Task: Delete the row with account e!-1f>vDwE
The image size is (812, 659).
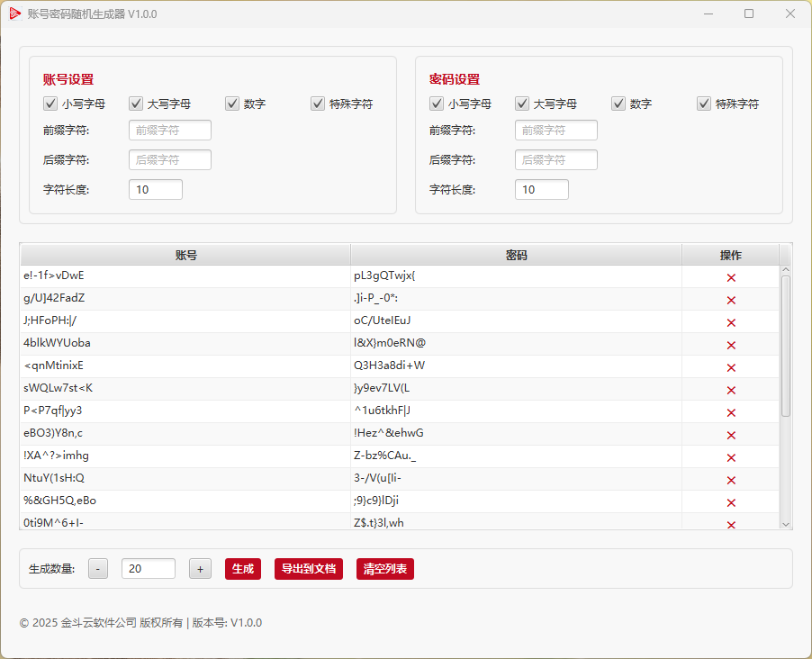Action: (x=731, y=277)
